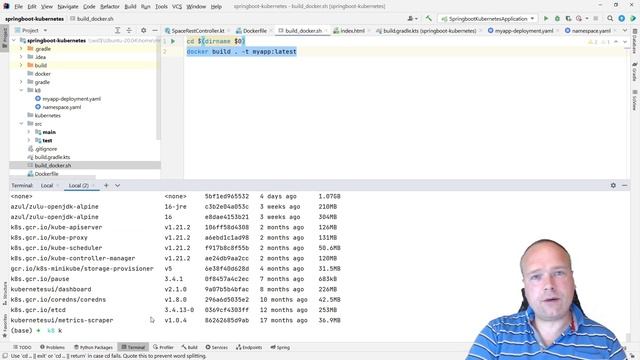The width and height of the screenshot is (640, 360).
Task: Open Search Everywhere magnifier icon
Action: pyautogui.click(x=610, y=18)
